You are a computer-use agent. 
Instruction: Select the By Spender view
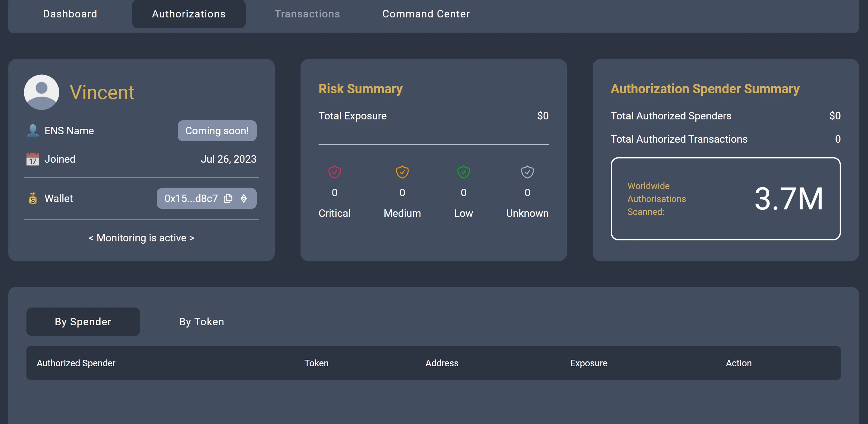click(x=83, y=321)
